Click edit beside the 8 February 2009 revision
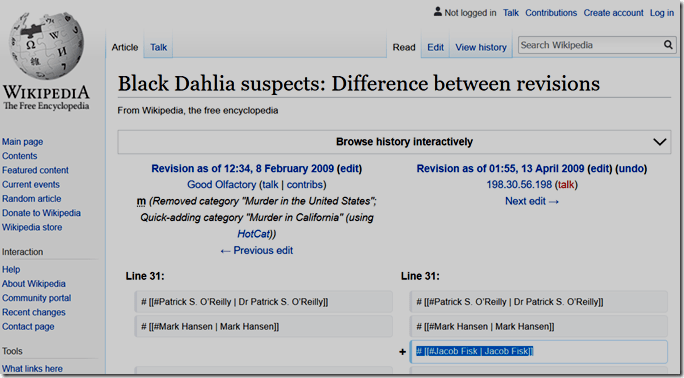Viewport: 684px width, 378px height. coord(350,169)
